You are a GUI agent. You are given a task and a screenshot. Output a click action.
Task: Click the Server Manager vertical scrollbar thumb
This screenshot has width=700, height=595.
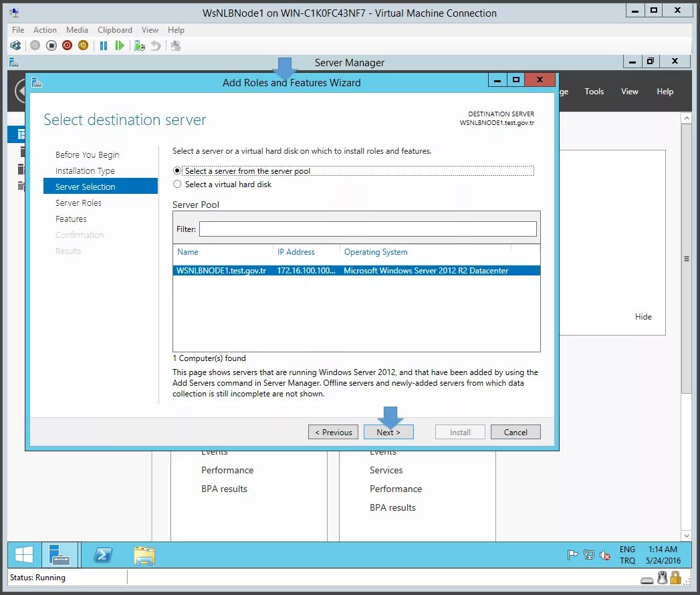click(x=686, y=259)
